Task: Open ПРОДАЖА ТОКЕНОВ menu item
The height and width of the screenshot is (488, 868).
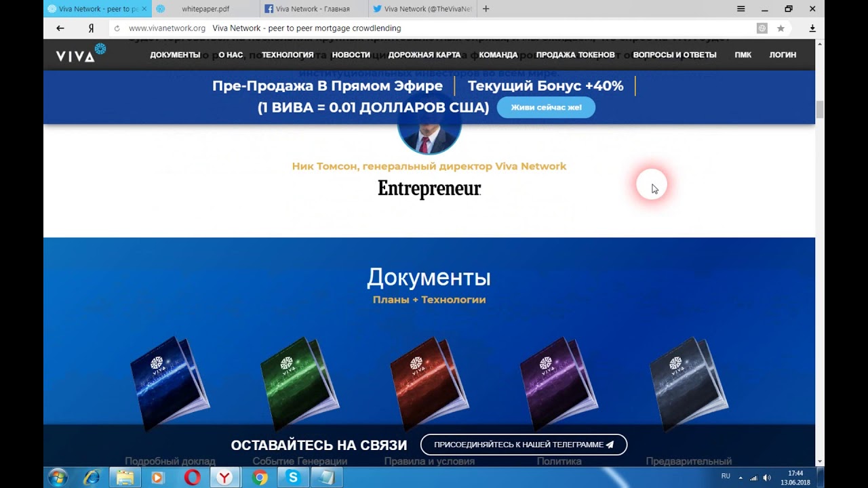Action: [575, 55]
